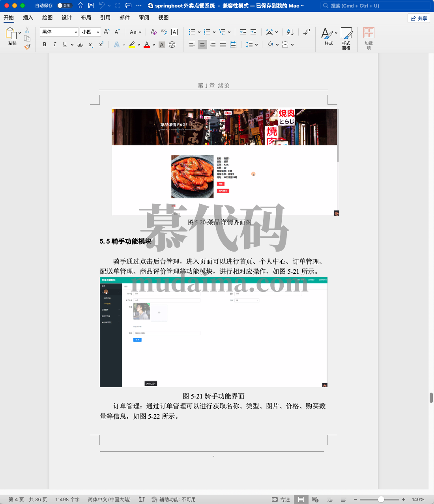Expand the line spacing dropdown
434x504 pixels.
(256, 45)
